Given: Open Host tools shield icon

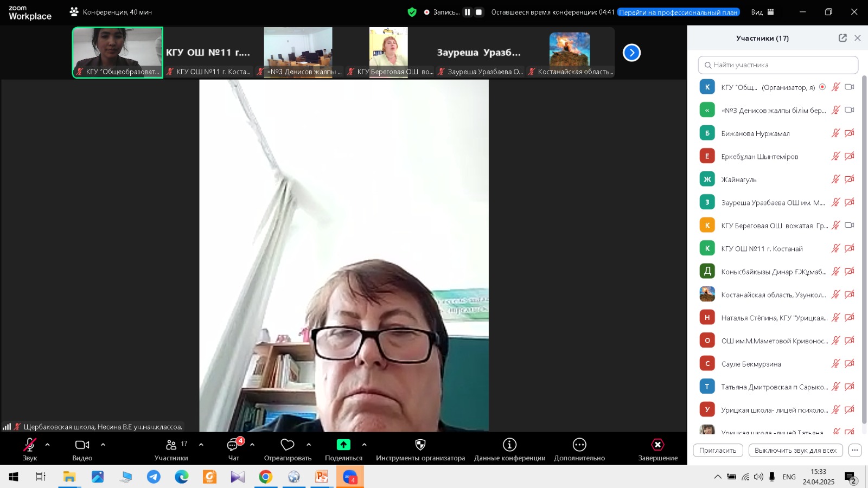Looking at the screenshot, I should (420, 445).
